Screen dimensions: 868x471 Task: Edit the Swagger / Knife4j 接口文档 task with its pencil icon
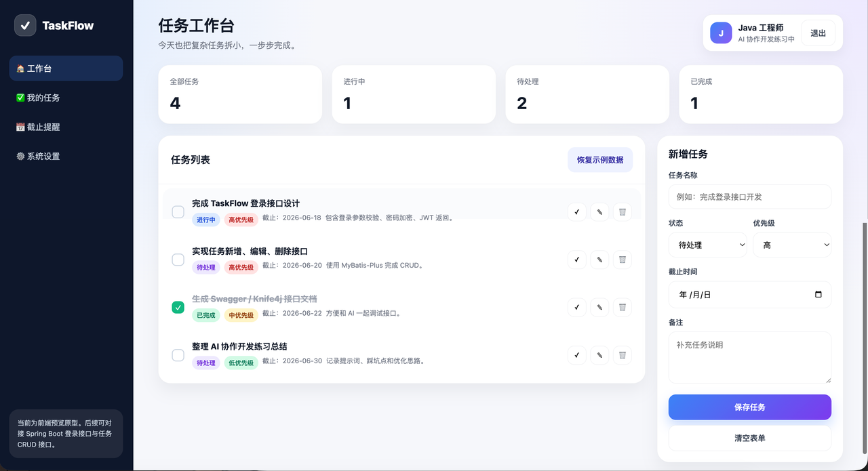599,307
